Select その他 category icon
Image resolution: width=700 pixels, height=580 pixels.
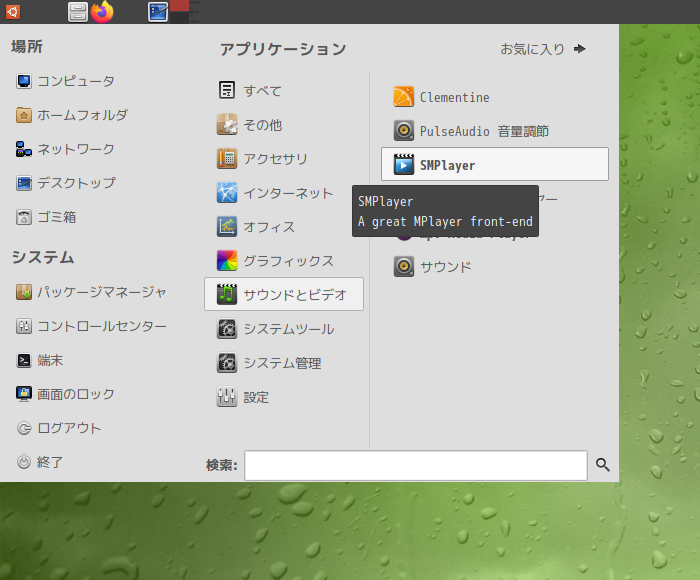tap(227, 125)
